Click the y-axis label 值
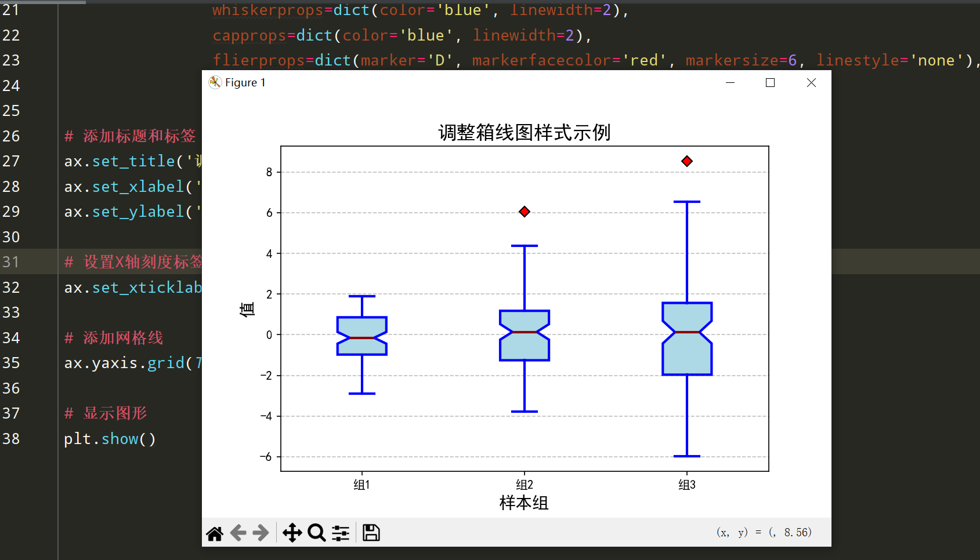This screenshot has height=560, width=980. tap(247, 310)
